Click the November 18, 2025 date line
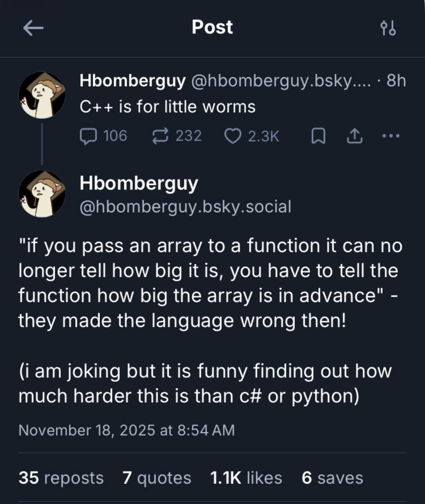425x504 pixels. pos(126,430)
